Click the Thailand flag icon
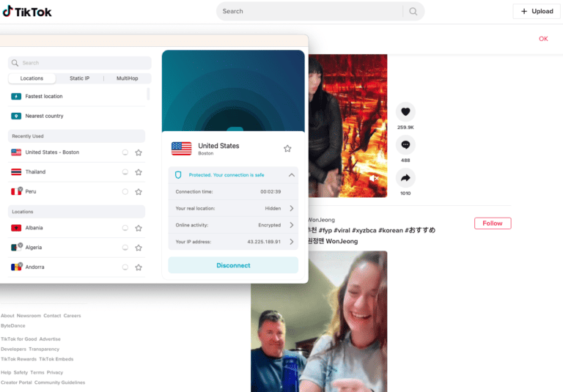 16,172
